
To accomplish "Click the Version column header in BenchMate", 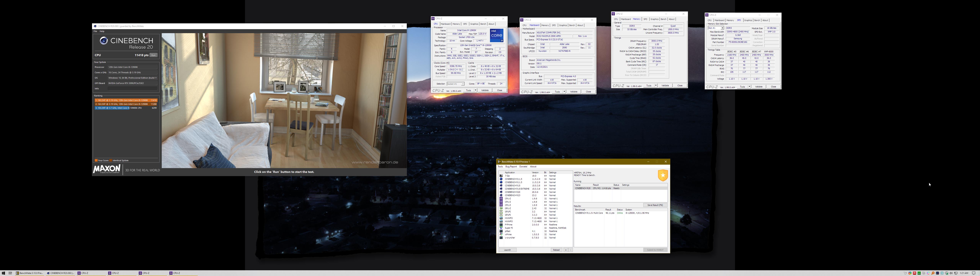I will (535, 173).
